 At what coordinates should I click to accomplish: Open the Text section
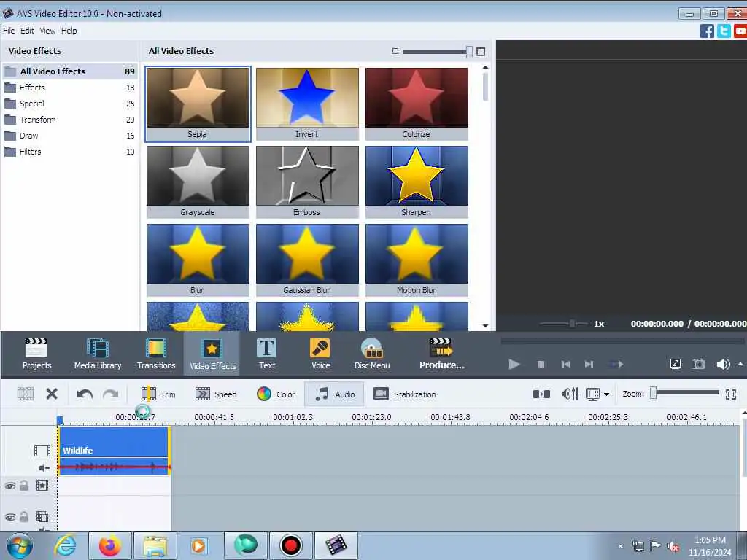tap(267, 354)
